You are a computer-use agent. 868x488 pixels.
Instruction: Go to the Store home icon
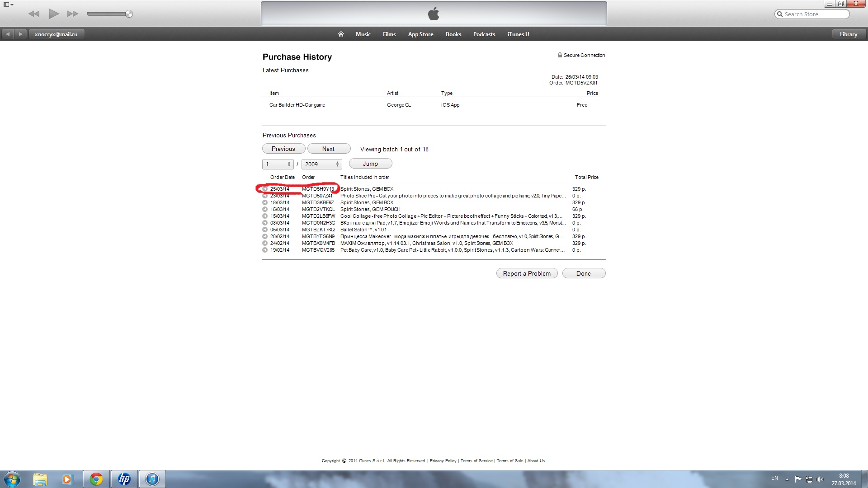click(x=341, y=34)
